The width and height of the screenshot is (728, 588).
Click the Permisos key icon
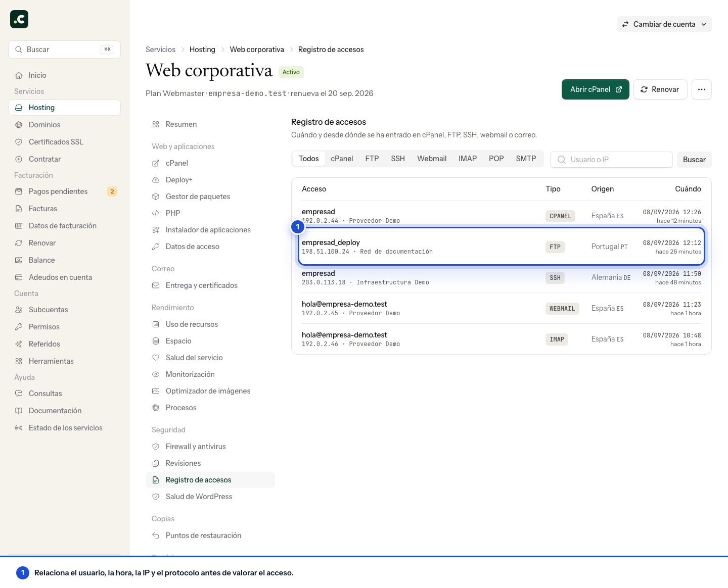click(x=19, y=327)
